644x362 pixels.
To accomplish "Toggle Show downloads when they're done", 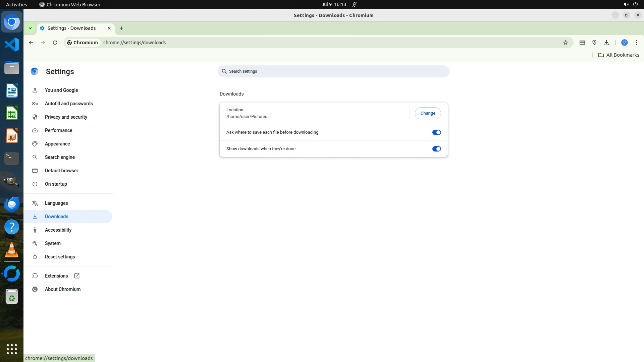I will (436, 149).
